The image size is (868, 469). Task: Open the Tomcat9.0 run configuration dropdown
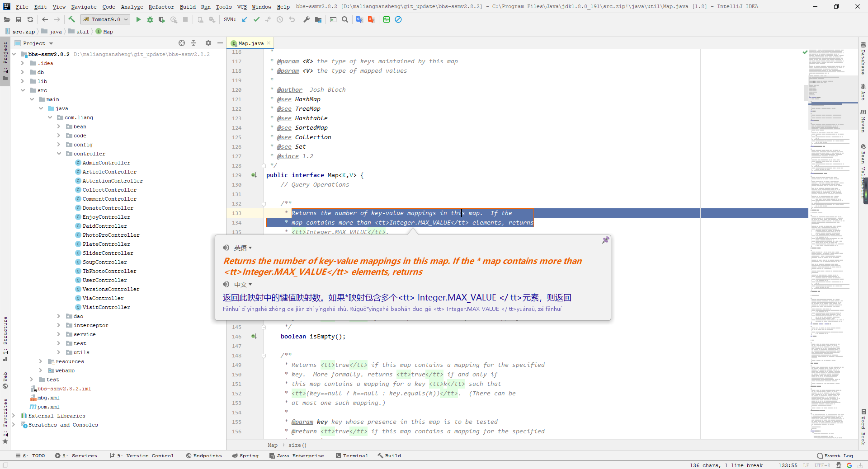(106, 19)
